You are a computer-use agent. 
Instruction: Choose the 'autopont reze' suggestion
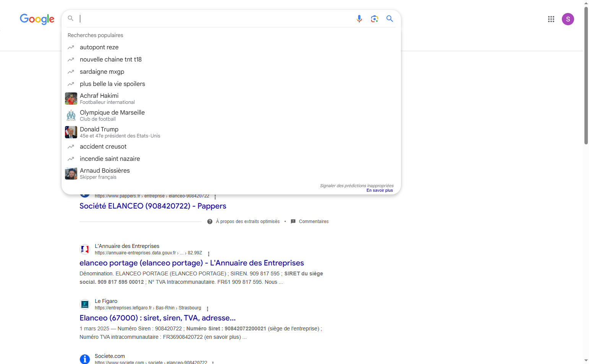pyautogui.click(x=231, y=47)
